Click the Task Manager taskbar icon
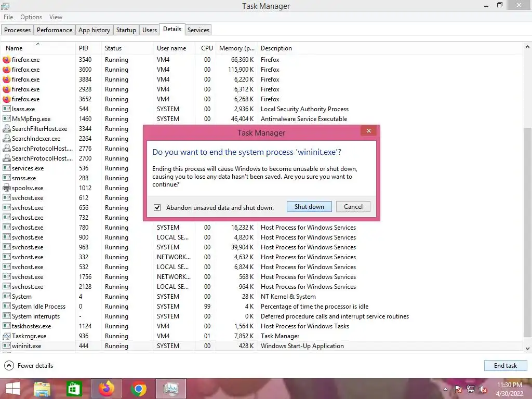This screenshot has width=532, height=399. tap(170, 389)
